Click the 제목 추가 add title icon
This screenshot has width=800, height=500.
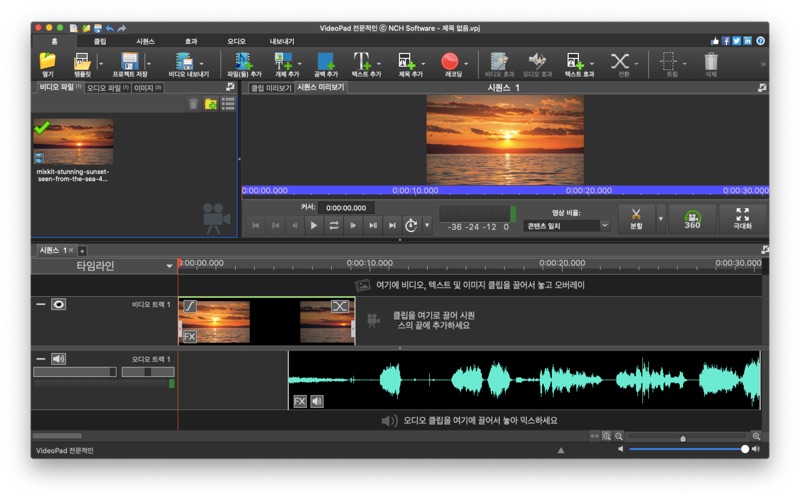407,61
